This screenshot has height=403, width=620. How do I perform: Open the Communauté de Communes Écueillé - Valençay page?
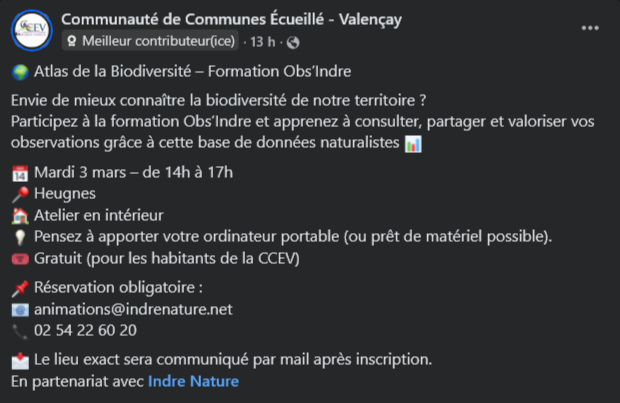click(227, 19)
